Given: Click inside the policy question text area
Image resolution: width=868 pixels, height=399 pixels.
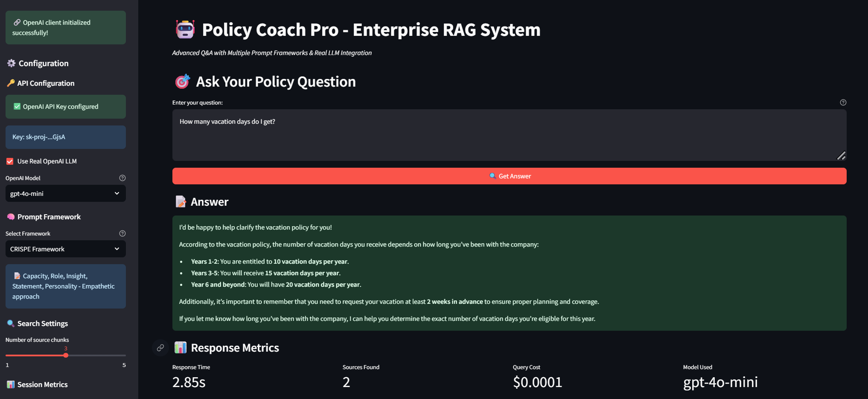Looking at the screenshot, I should (509, 135).
